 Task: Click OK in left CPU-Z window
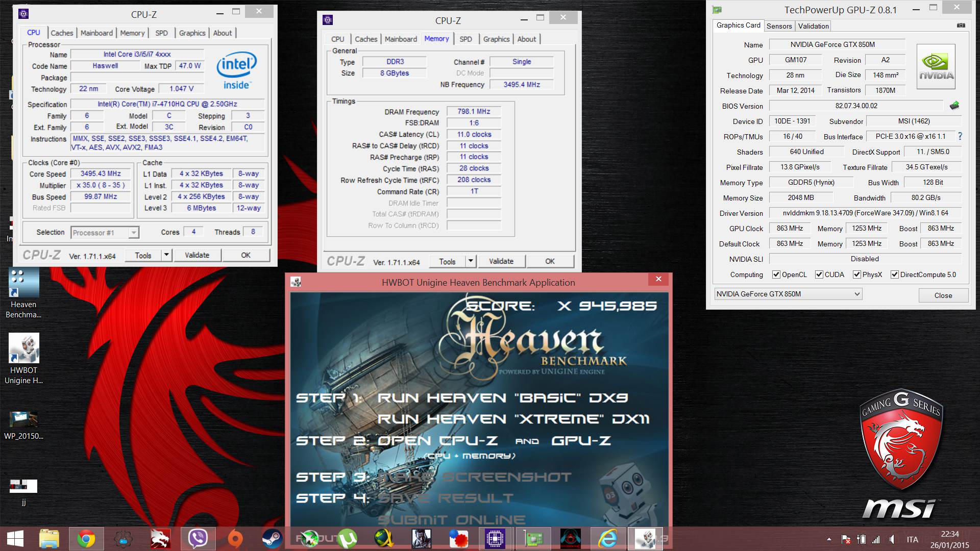click(x=246, y=255)
